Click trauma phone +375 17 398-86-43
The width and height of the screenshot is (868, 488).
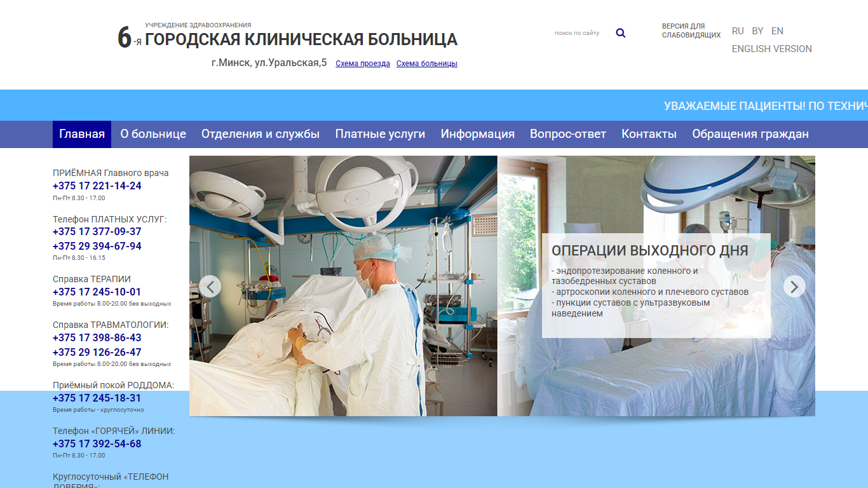coord(97,338)
